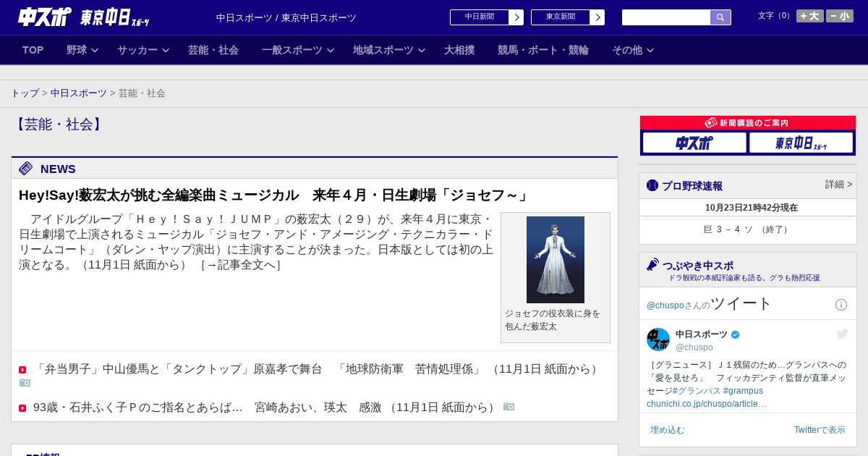Expand the サッカー dropdown chevron
This screenshot has height=456, width=868.
pos(166,50)
